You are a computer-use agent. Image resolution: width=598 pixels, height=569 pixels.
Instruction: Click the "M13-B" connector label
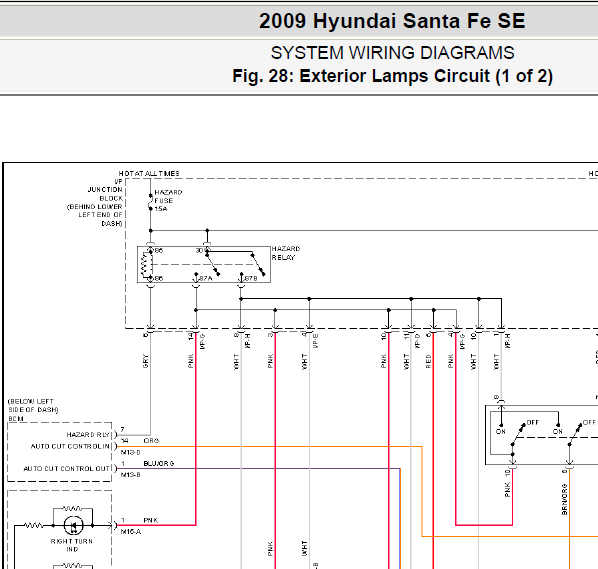click(130, 475)
